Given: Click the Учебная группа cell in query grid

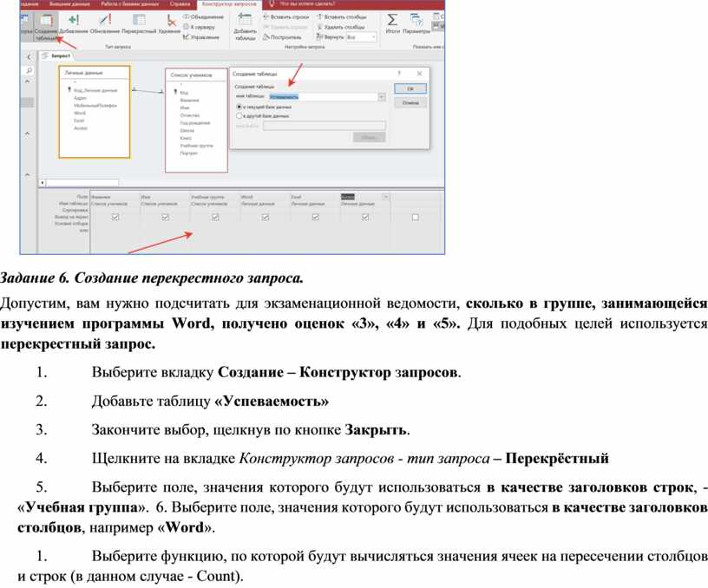Looking at the screenshot, I should tap(215, 197).
